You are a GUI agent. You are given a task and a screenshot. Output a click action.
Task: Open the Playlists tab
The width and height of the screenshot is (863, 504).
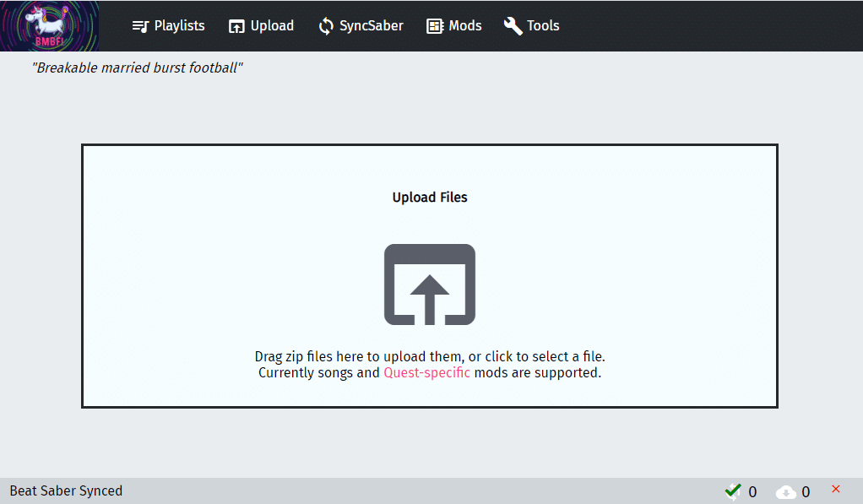[168, 26]
